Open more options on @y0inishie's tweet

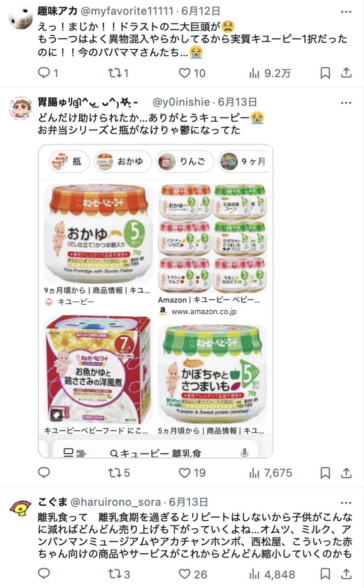tap(346, 102)
